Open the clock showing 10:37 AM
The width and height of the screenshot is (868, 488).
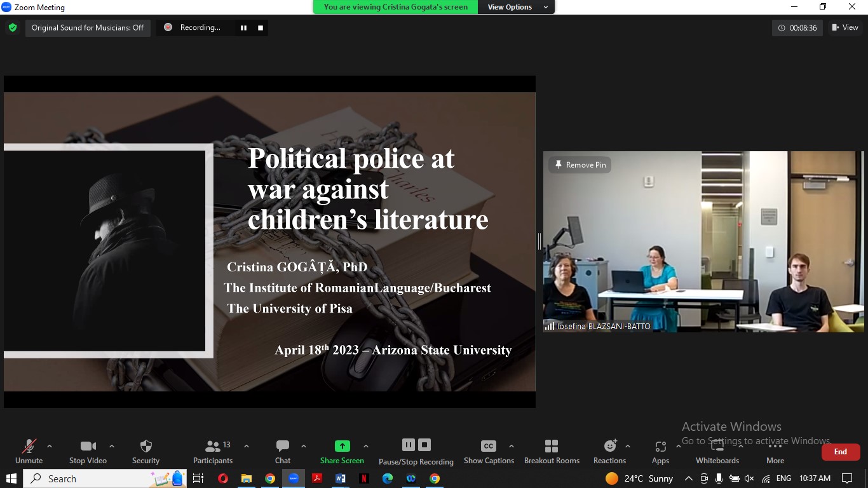[x=815, y=478]
